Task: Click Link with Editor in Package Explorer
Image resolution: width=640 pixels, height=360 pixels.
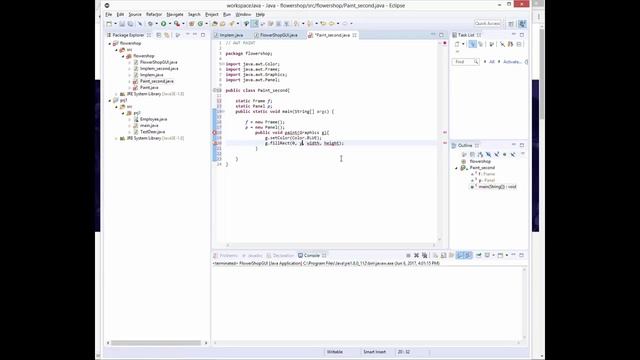Action: (167, 35)
